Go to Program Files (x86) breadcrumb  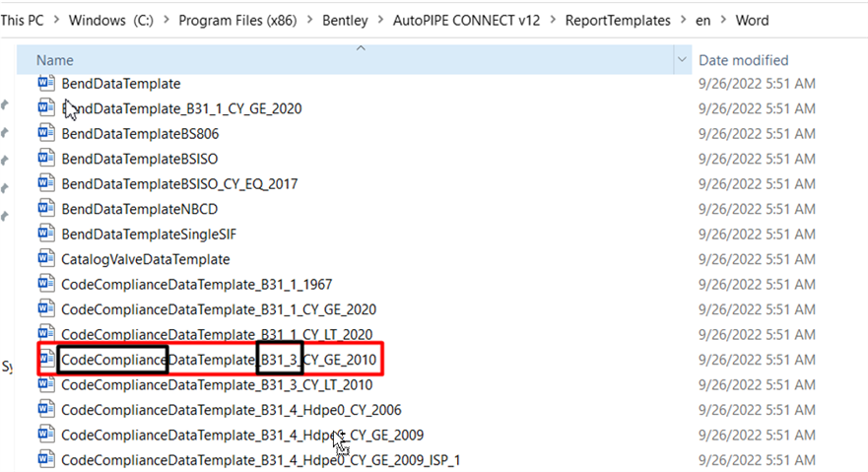(x=237, y=21)
